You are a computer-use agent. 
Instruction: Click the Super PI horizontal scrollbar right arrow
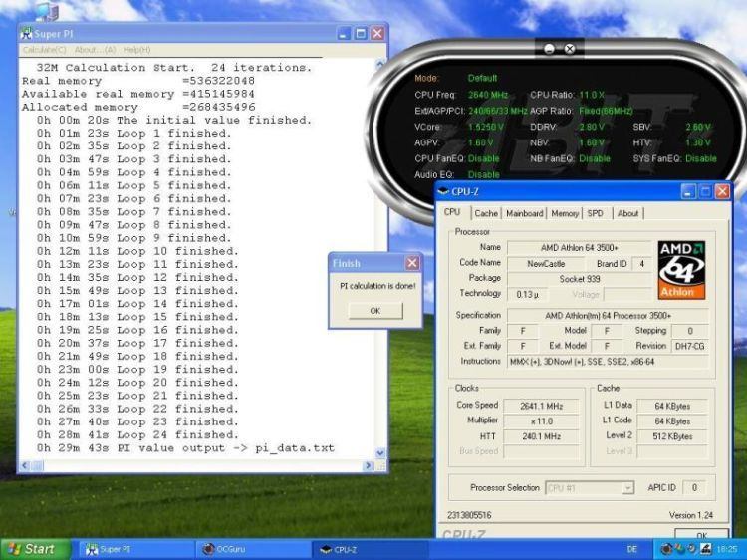tap(368, 465)
